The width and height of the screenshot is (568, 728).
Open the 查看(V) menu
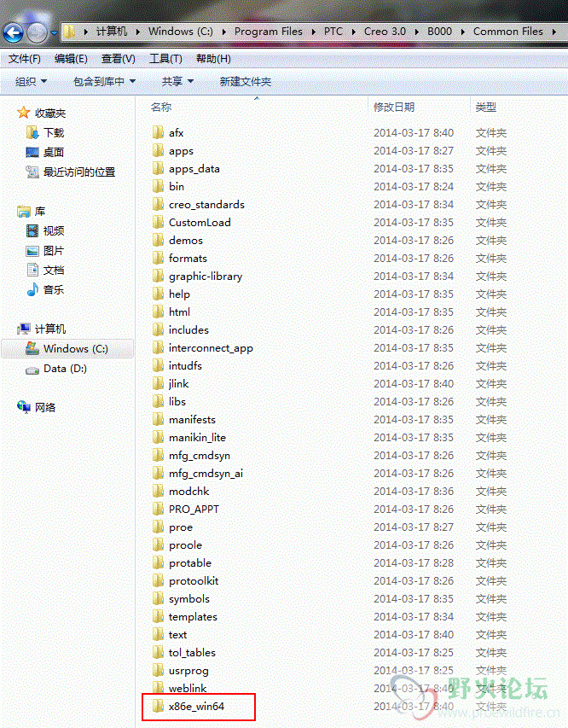click(x=119, y=59)
